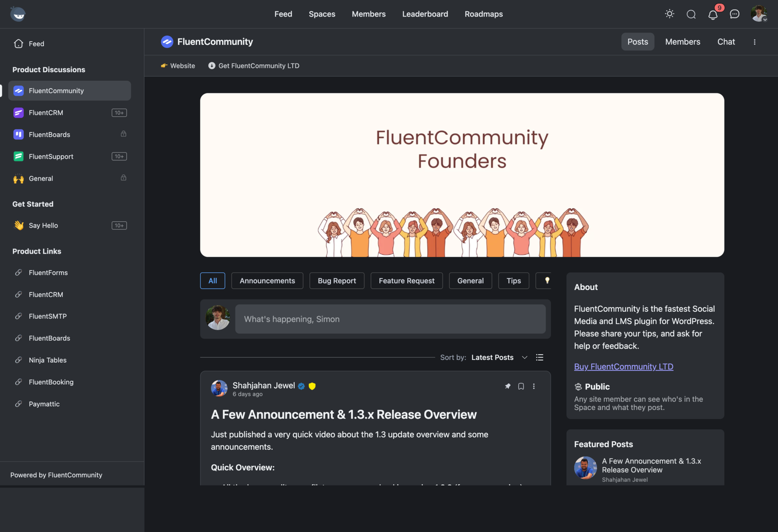Select the lightbulb topic filter

coord(545,281)
